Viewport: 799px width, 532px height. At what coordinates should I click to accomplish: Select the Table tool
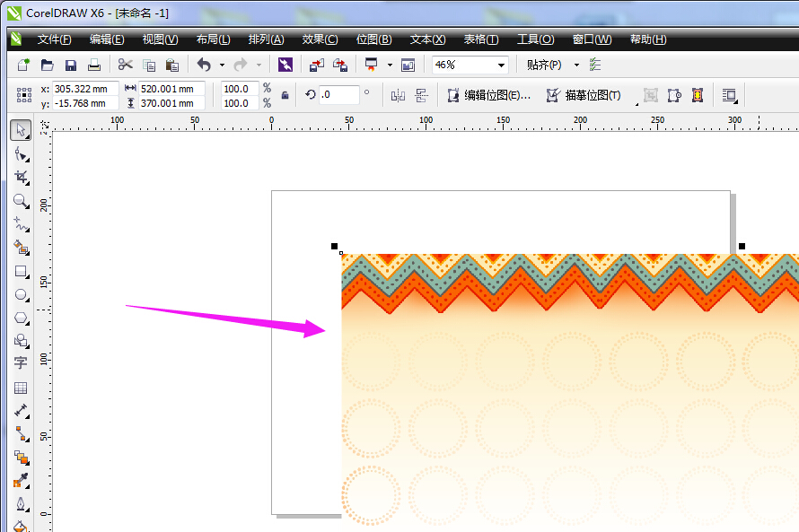click(21, 388)
